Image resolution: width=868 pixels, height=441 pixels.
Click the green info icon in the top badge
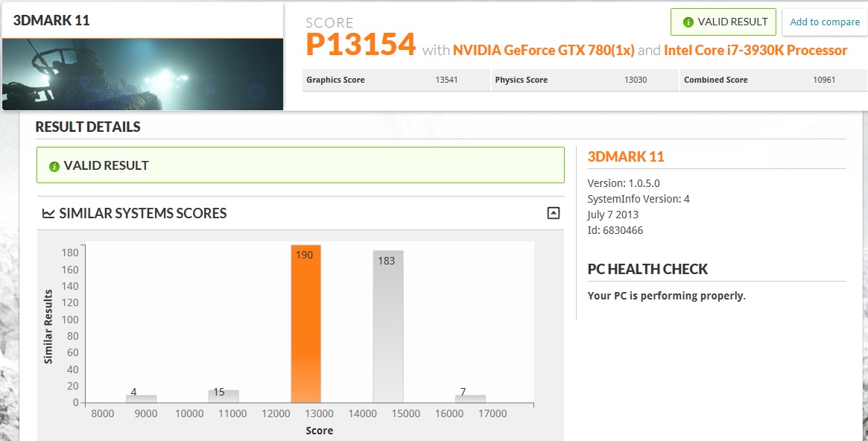(x=688, y=22)
